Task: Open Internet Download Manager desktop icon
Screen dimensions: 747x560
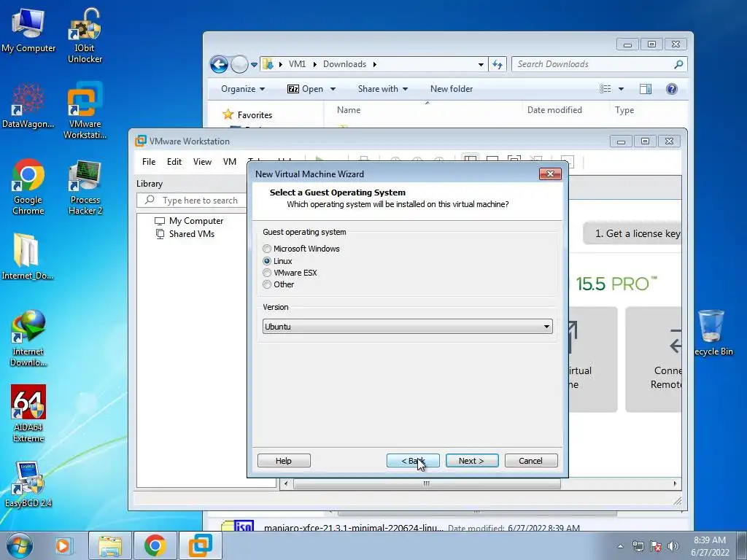Action: [x=28, y=338]
